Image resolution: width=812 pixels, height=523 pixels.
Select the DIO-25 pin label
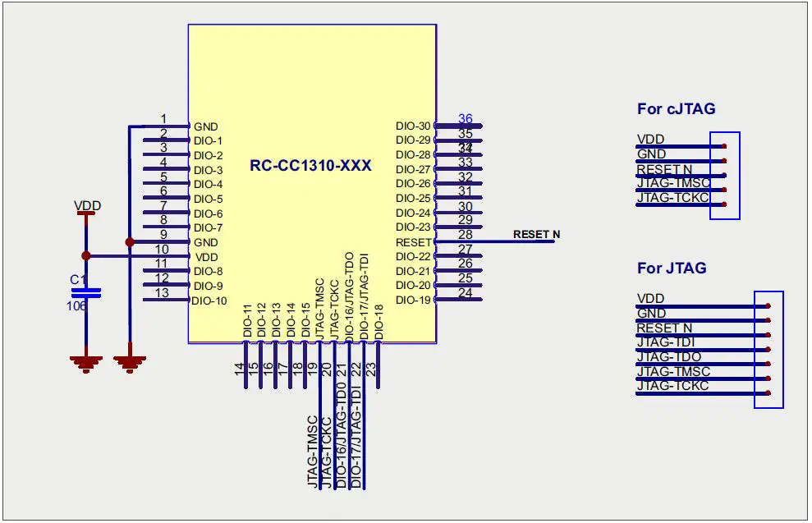[413, 199]
